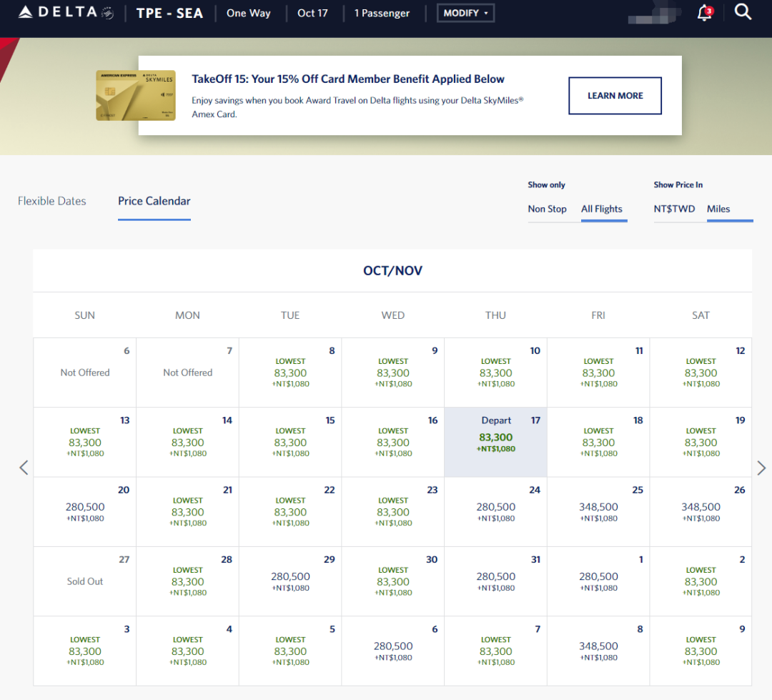Choose October 8 lowest fare cell
772x700 pixels.
point(290,373)
